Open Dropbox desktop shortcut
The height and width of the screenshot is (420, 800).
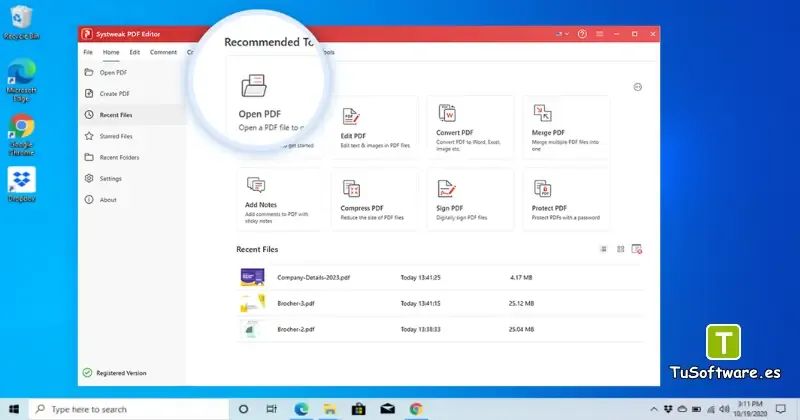[x=21, y=185]
